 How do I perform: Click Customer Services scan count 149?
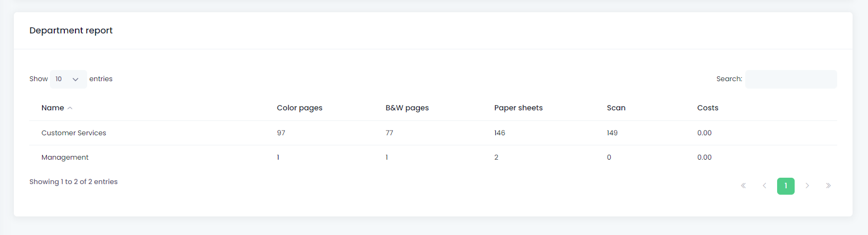pyautogui.click(x=612, y=133)
